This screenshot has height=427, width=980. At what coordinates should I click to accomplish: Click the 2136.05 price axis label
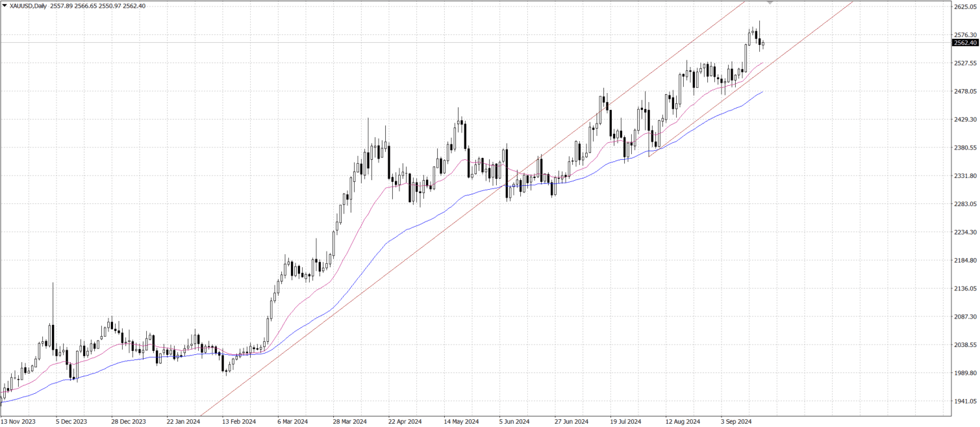(966, 289)
